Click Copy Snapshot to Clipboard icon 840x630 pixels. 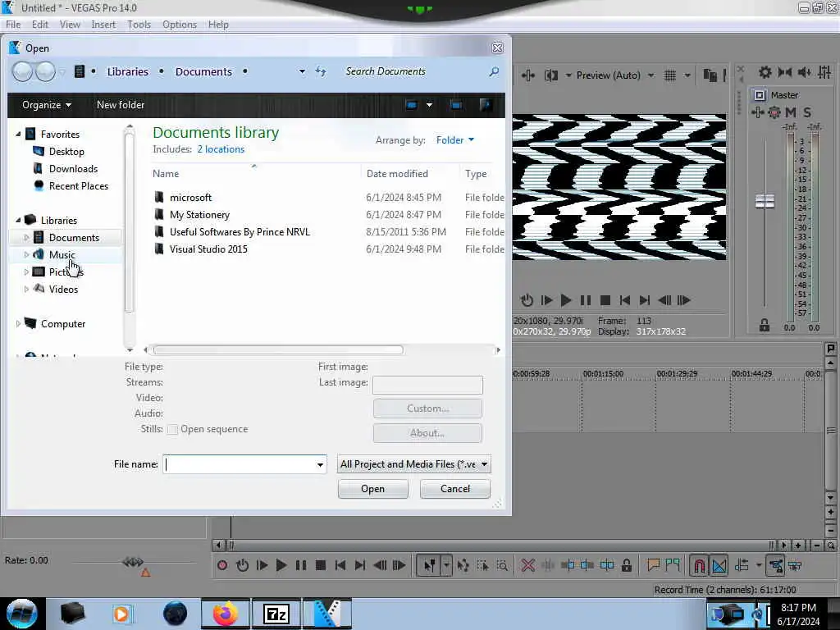710,75
